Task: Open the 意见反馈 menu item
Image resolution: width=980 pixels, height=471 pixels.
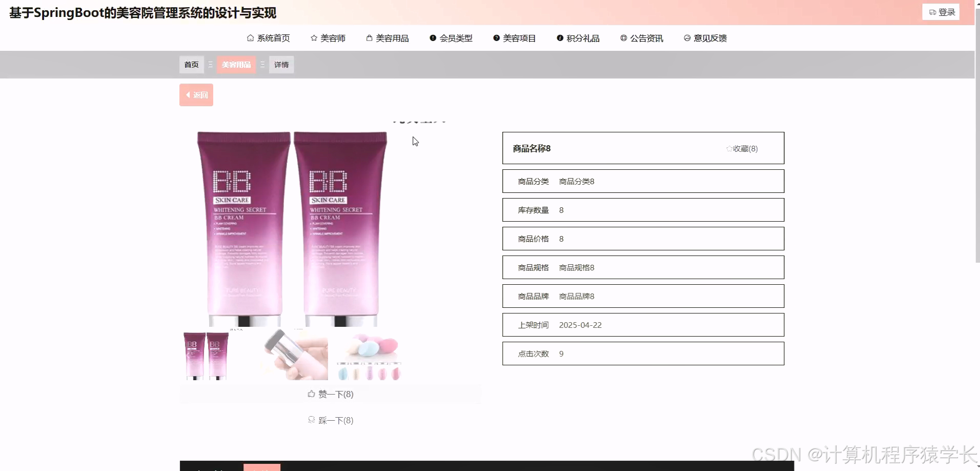Action: 705,38
